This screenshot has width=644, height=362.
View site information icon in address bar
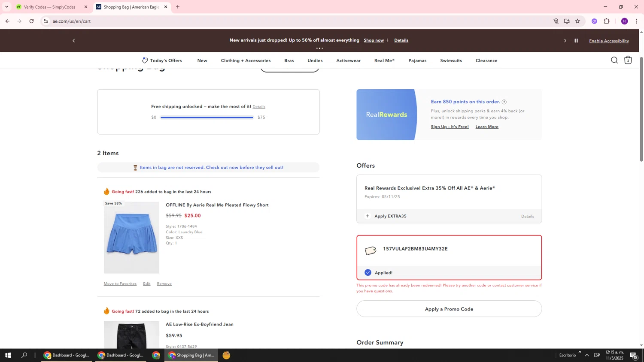[x=46, y=21]
